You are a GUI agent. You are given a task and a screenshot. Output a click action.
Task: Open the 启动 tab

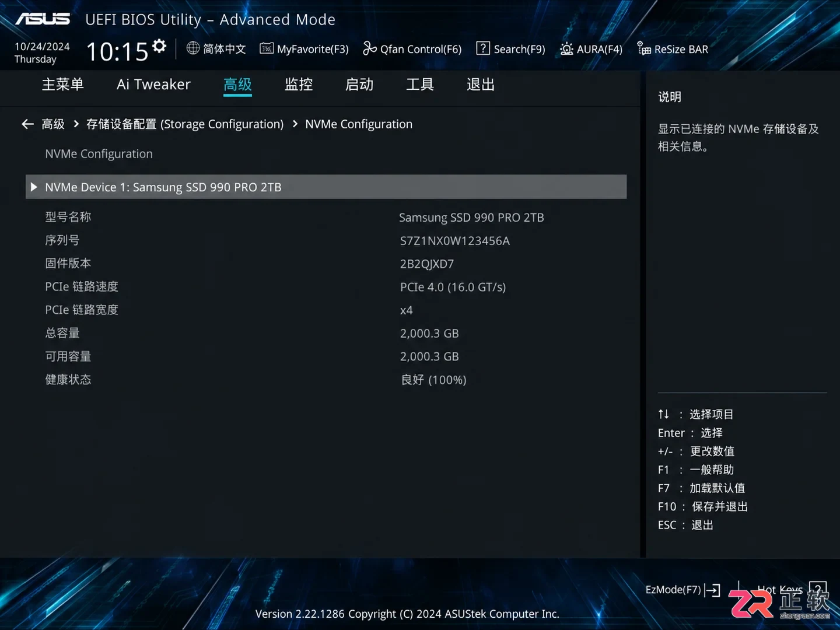pos(359,85)
